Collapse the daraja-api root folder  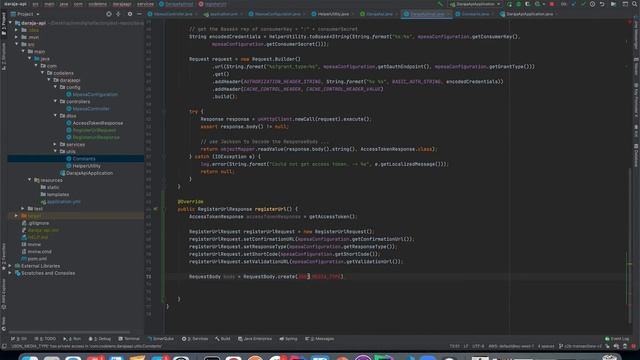tap(10, 23)
